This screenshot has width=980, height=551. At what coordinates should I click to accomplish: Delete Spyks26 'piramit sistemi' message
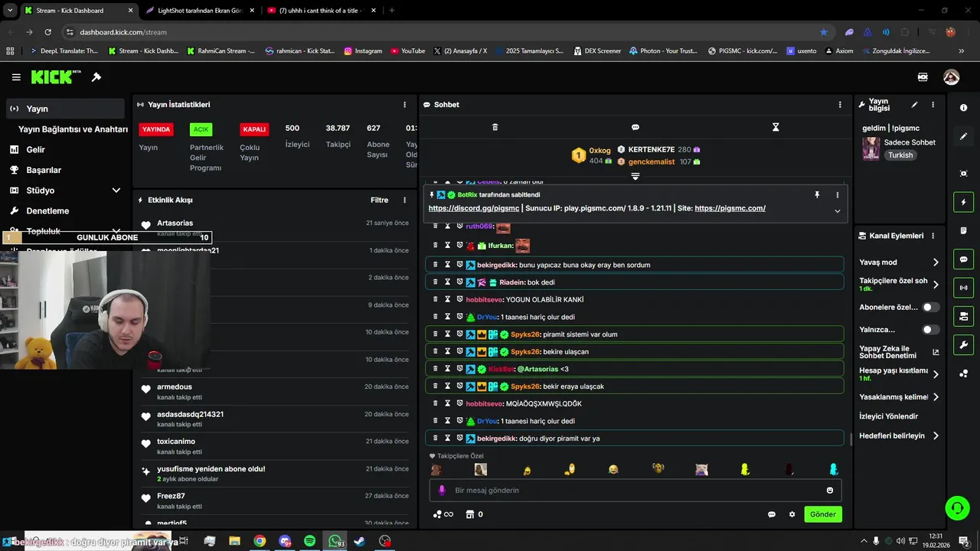[x=436, y=334]
